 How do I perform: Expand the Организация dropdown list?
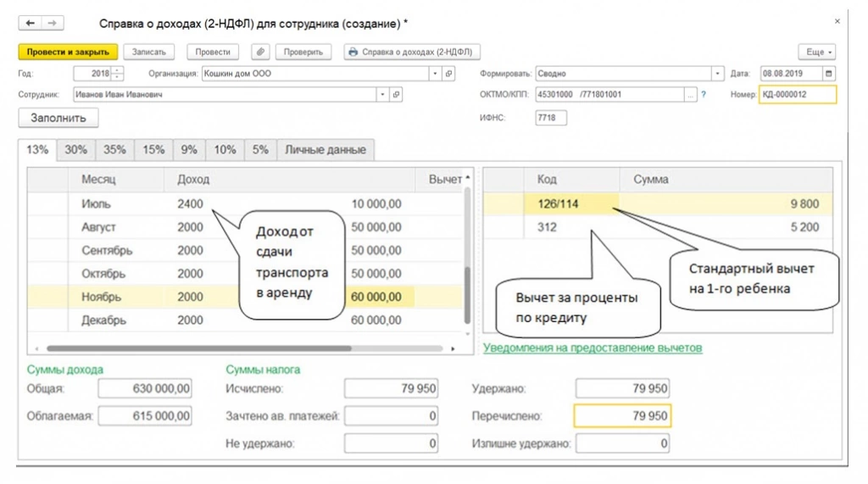(435, 73)
